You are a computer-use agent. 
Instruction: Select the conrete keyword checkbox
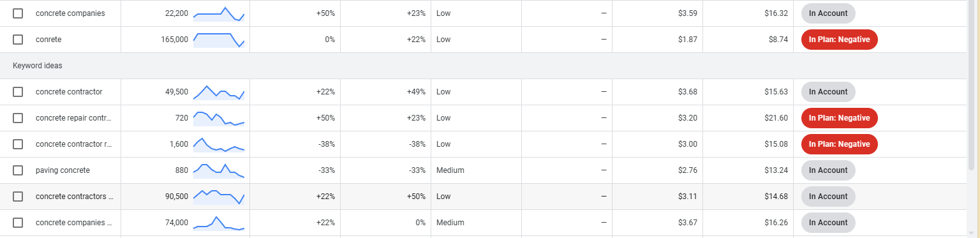(18, 40)
